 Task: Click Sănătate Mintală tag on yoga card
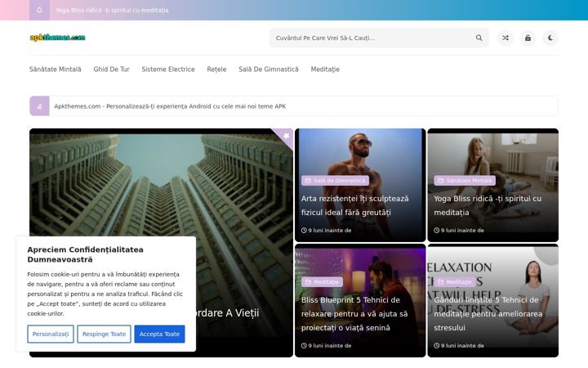465,181
